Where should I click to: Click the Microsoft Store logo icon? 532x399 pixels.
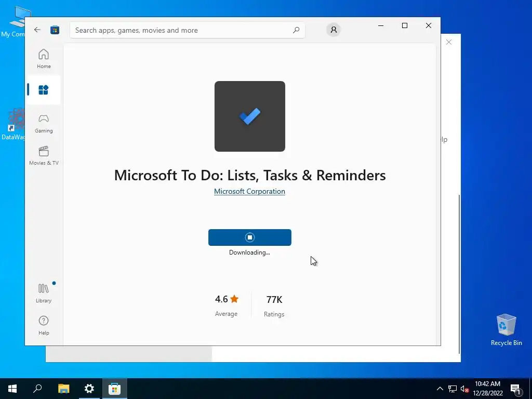(55, 30)
